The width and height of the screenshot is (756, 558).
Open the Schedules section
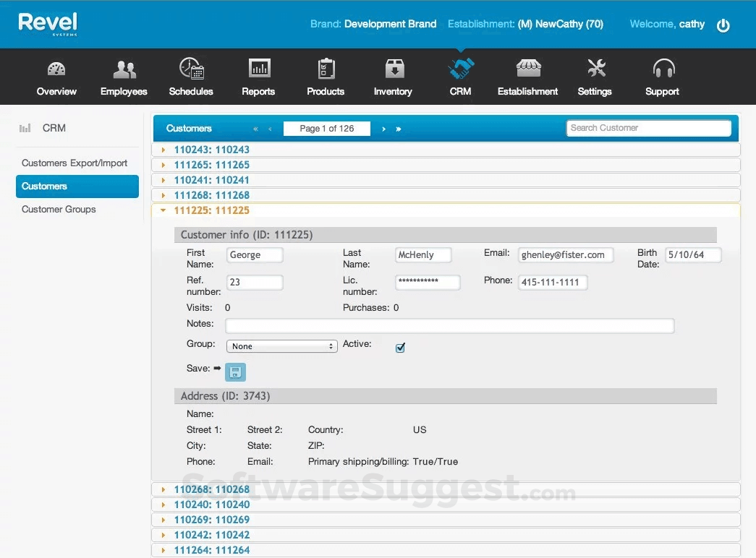[191, 76]
